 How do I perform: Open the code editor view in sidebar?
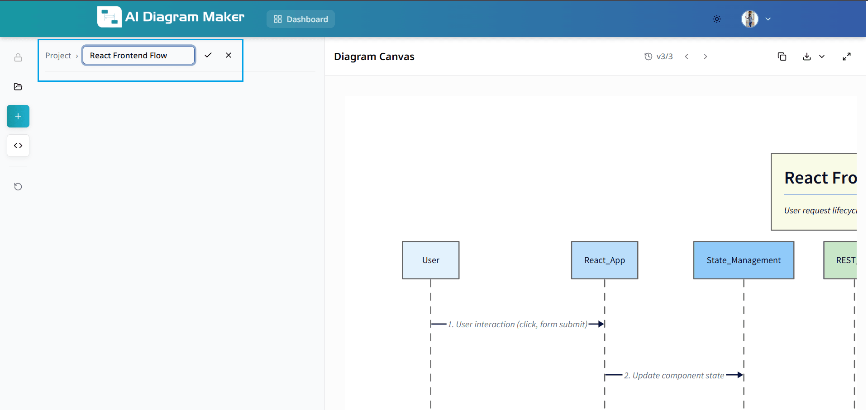coord(18,146)
